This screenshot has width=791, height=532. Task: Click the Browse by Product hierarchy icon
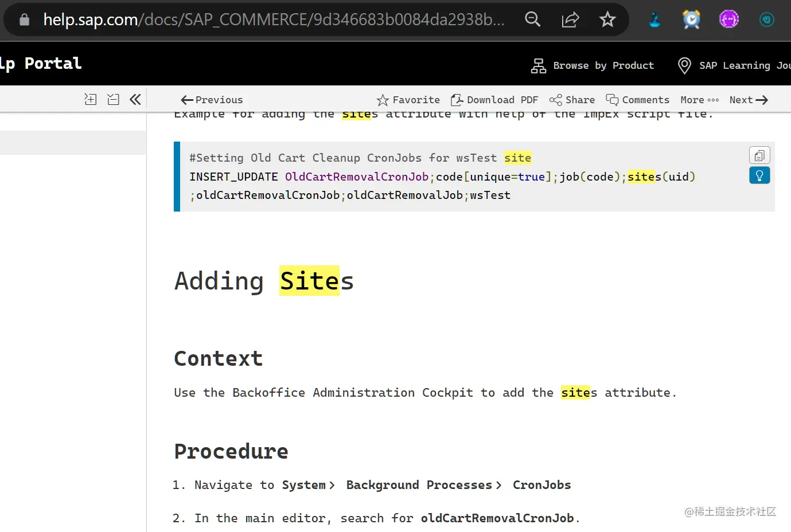[538, 65]
